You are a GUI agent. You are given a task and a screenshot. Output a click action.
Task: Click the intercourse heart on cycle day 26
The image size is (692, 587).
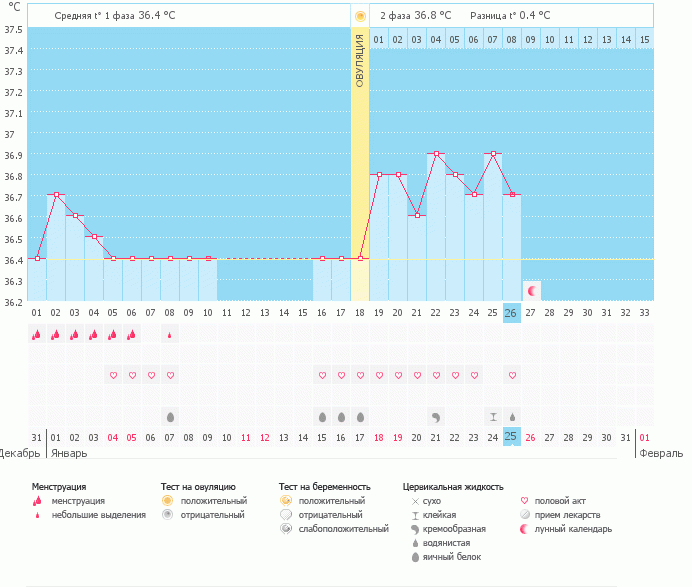(x=512, y=375)
